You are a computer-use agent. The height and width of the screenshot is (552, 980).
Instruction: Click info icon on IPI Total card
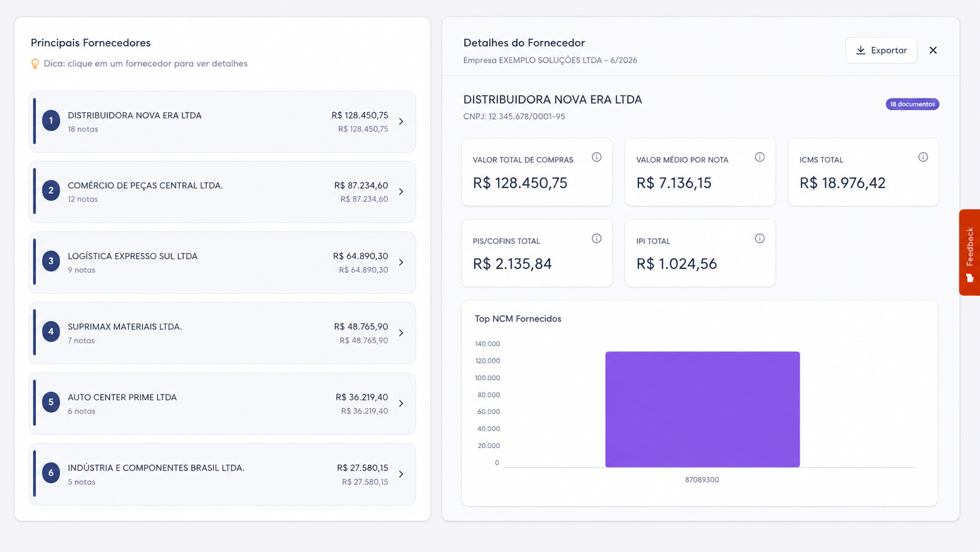point(760,239)
